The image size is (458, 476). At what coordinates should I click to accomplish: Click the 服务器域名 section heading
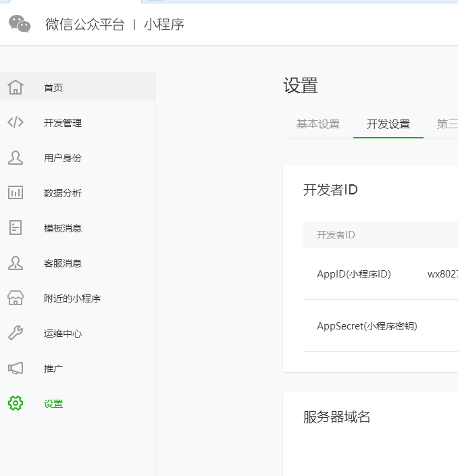[336, 417]
